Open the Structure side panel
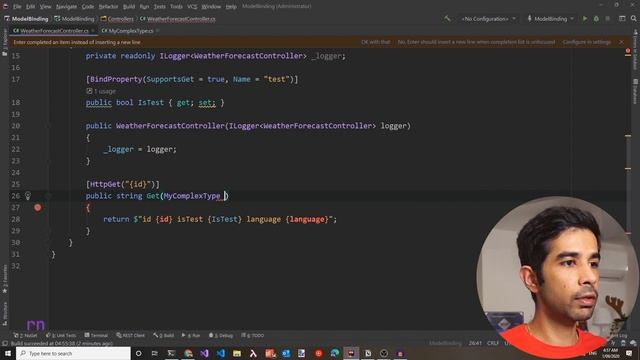Viewport: 640px width, 360px height. pos(4,313)
